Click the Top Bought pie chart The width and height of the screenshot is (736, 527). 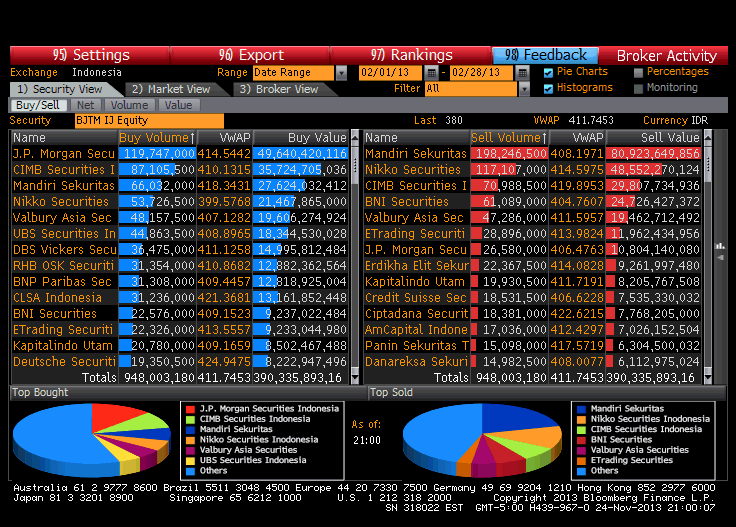click(x=91, y=439)
